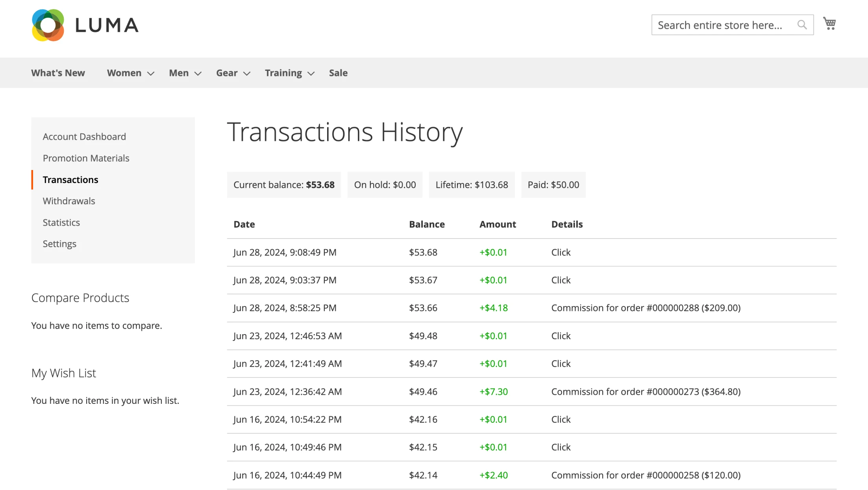
Task: Focus the store search field
Action: [724, 25]
